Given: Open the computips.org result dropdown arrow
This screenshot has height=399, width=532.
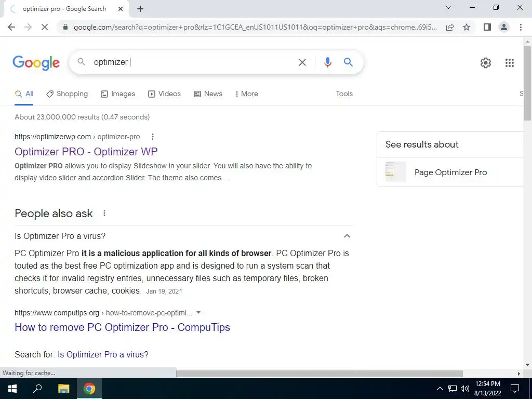Looking at the screenshot, I should tap(198, 312).
